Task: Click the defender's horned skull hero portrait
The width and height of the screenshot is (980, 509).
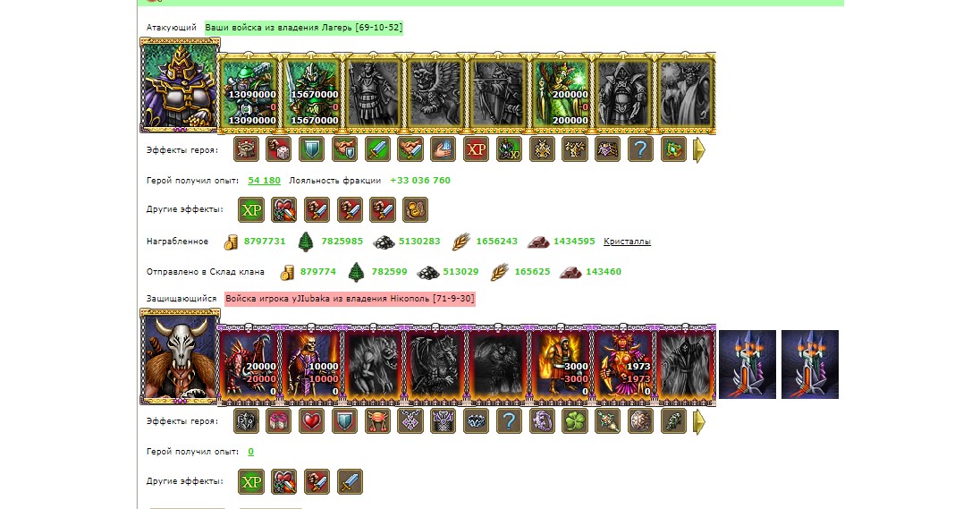Action: [x=180, y=357]
